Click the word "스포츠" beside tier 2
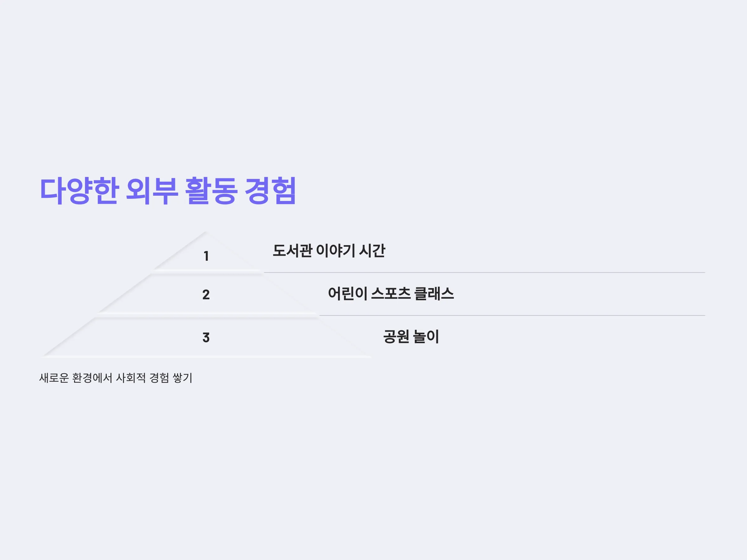747x560 pixels. click(x=391, y=294)
